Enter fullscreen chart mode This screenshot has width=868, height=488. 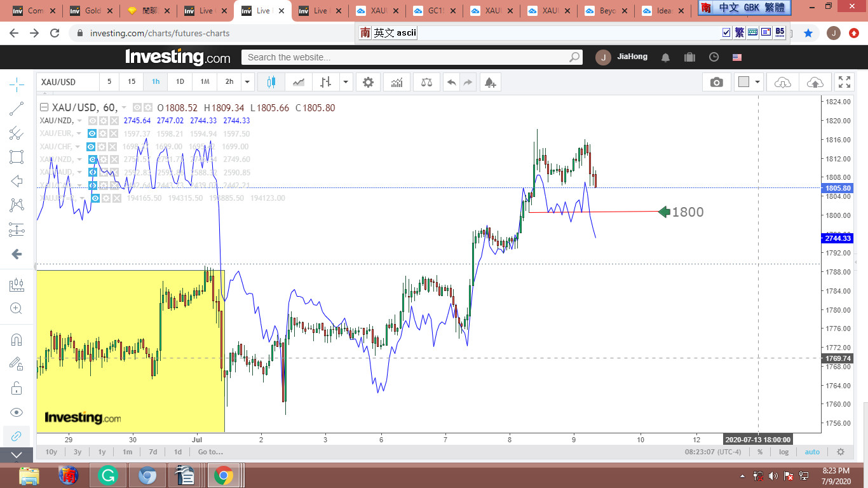click(844, 82)
